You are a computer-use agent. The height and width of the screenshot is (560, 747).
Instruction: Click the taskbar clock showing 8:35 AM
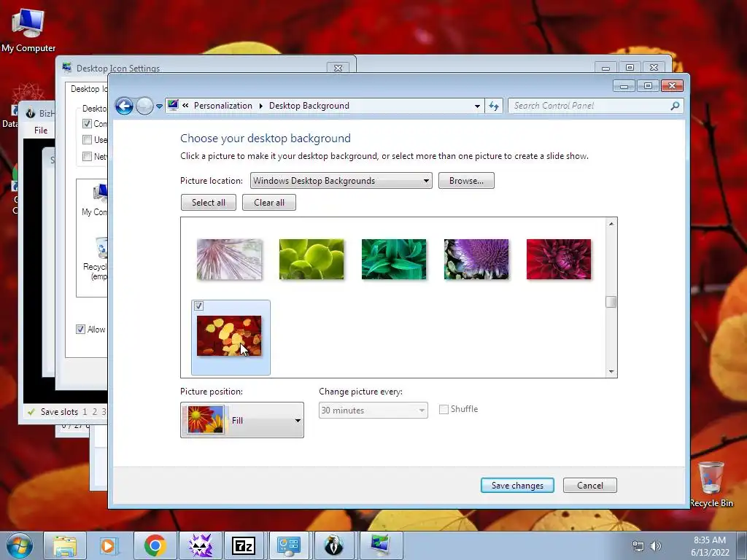[710, 546]
